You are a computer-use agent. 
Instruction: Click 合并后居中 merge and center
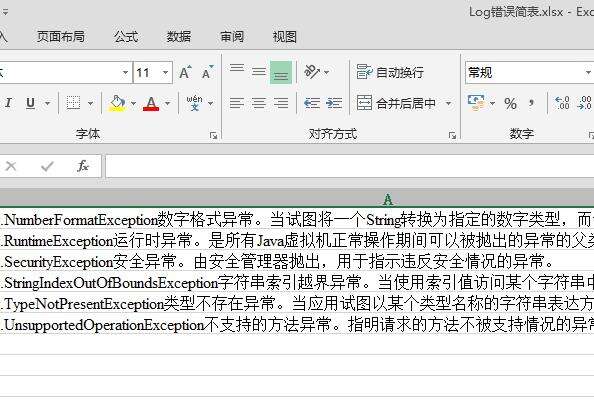396,103
